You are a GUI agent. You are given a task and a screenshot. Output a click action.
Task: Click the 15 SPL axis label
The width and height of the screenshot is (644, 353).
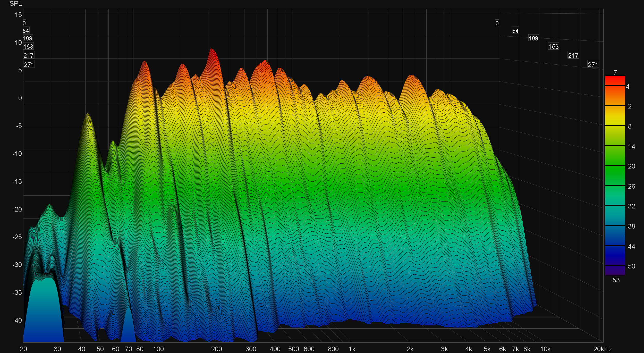coord(18,15)
